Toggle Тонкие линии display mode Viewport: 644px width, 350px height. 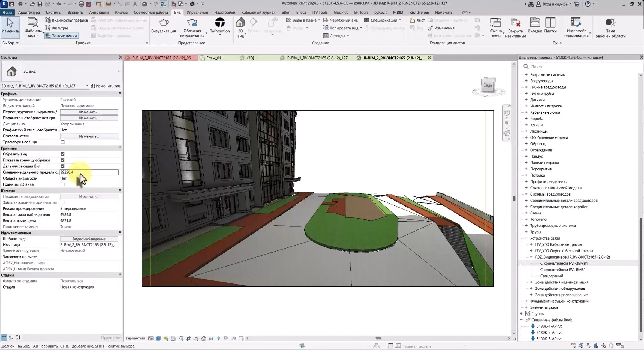point(61,35)
